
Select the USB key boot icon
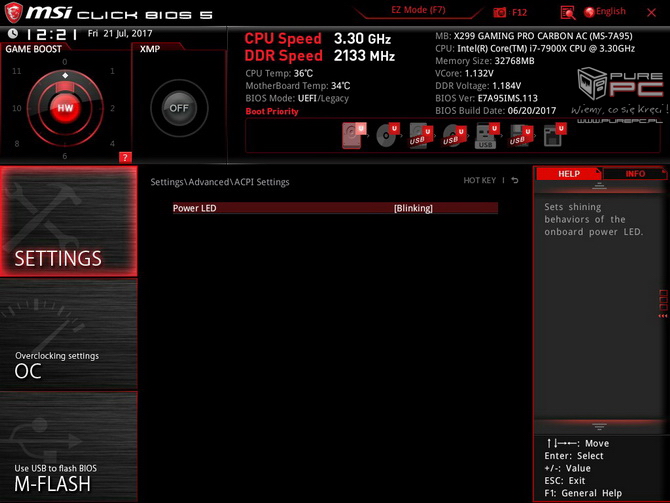pos(487,135)
